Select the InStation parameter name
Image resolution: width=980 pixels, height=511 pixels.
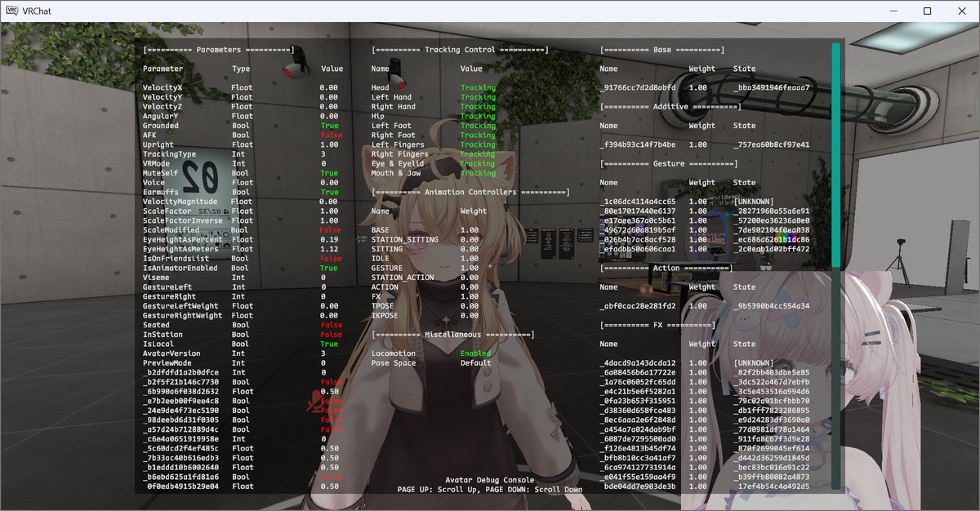click(163, 335)
